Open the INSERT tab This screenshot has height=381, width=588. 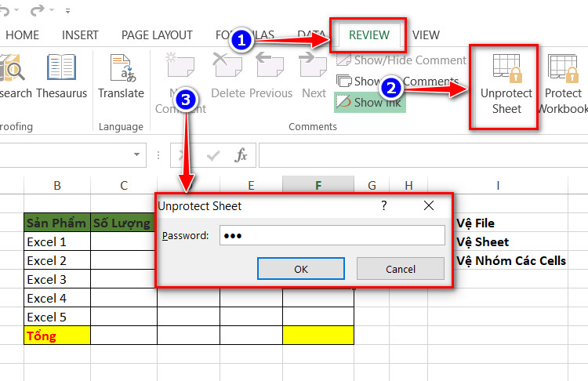click(80, 34)
